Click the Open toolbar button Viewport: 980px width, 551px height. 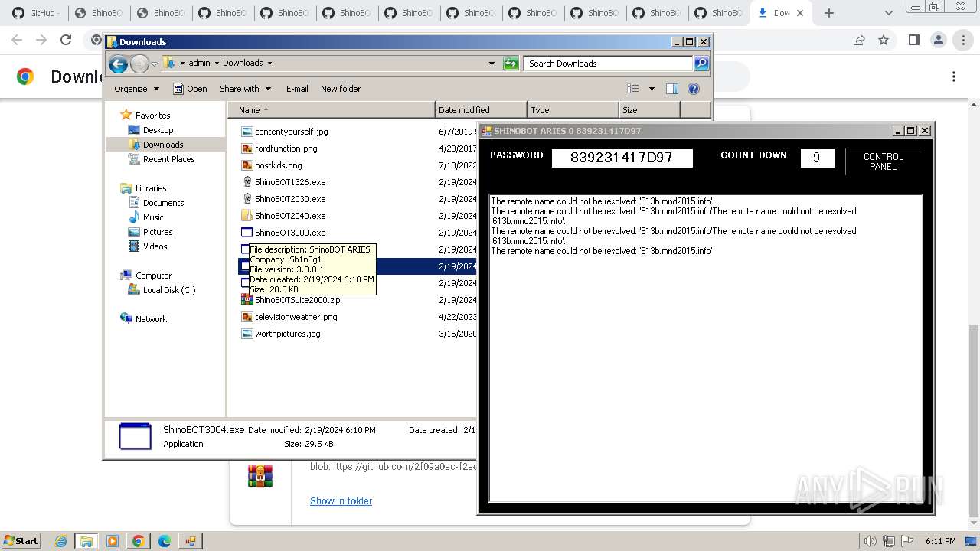click(x=191, y=89)
